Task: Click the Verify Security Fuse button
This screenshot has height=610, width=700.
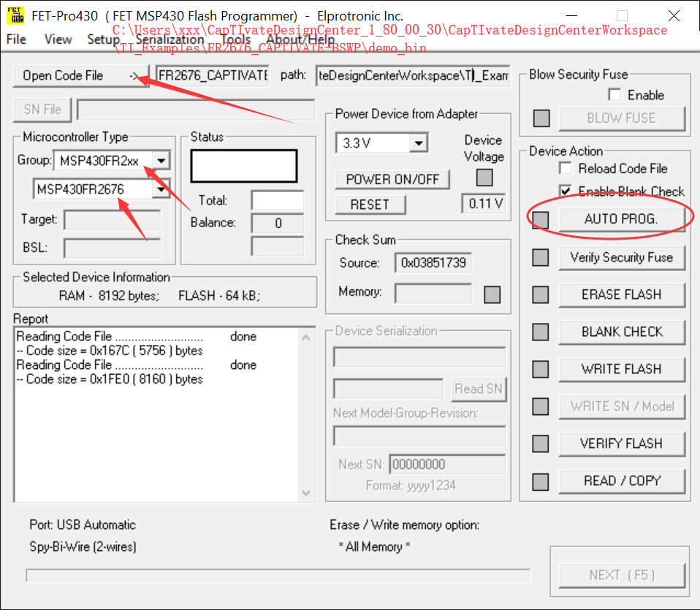Action: [622, 257]
